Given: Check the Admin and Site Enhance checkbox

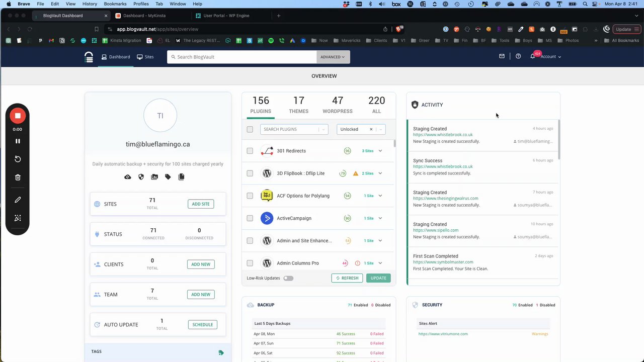Looking at the screenshot, I should pyautogui.click(x=250, y=241).
